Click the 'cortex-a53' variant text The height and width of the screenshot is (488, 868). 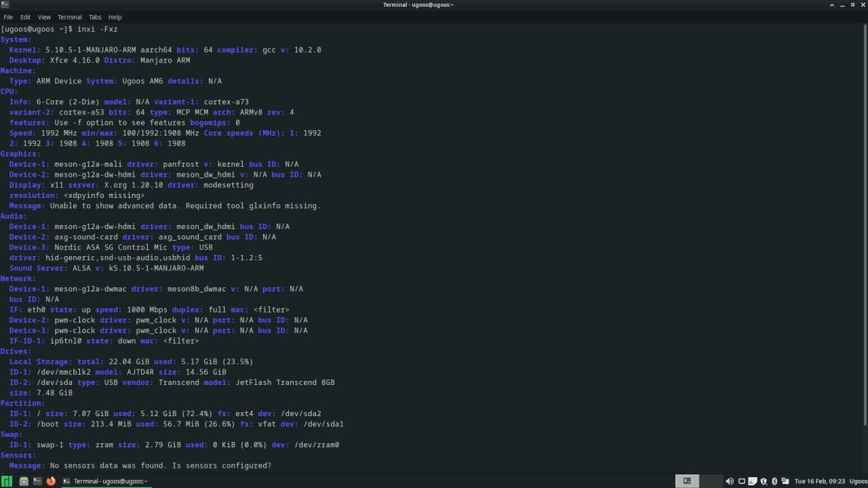coord(81,113)
